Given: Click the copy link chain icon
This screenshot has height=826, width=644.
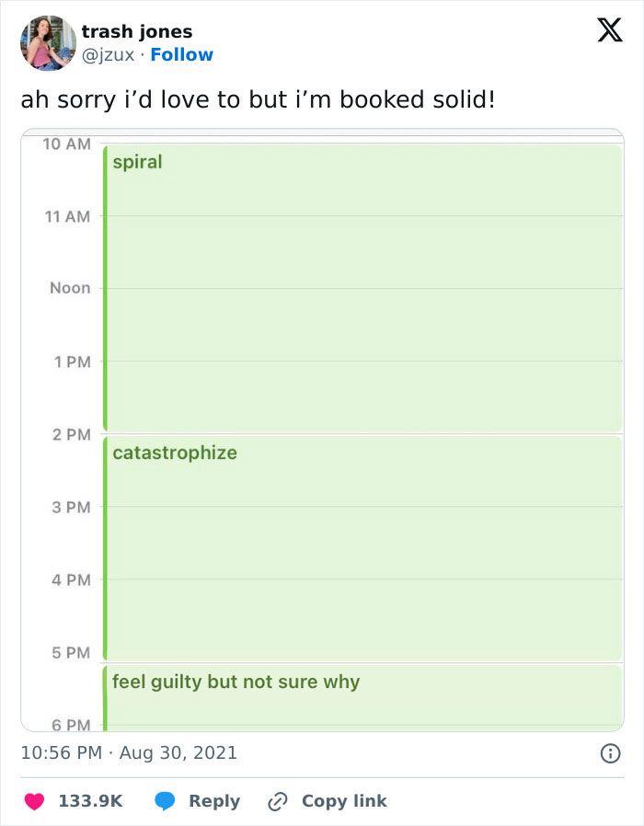Looking at the screenshot, I should coord(277,801).
